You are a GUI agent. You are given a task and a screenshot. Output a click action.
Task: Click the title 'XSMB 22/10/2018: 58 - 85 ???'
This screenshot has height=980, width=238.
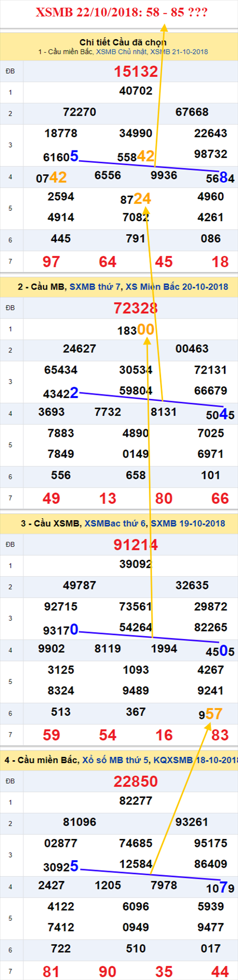tap(121, 12)
